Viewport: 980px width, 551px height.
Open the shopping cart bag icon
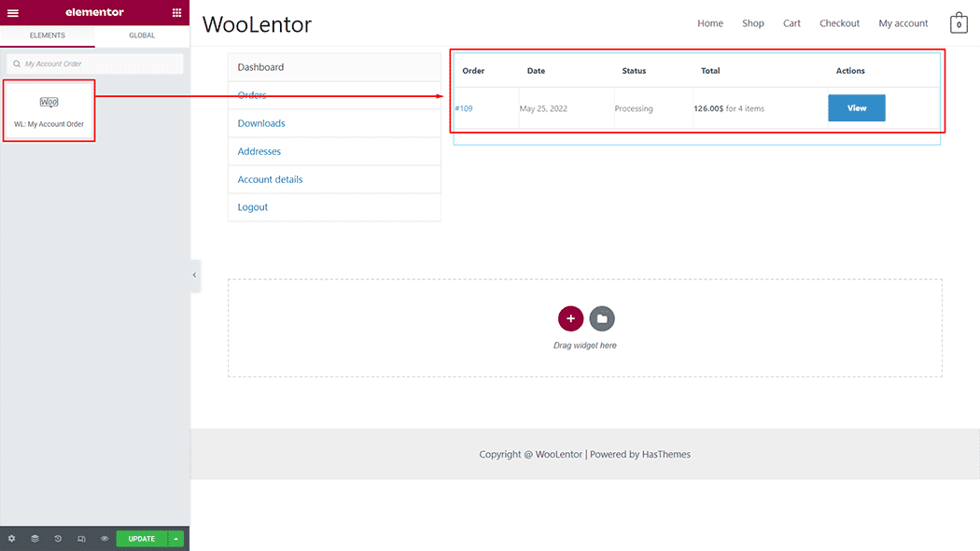pyautogui.click(x=959, y=22)
